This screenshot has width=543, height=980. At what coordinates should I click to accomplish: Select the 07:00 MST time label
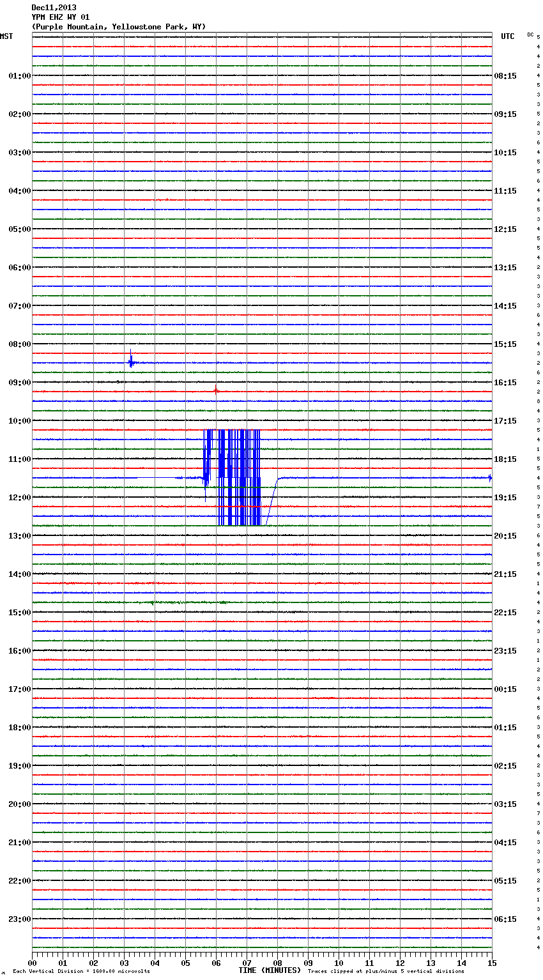20,306
